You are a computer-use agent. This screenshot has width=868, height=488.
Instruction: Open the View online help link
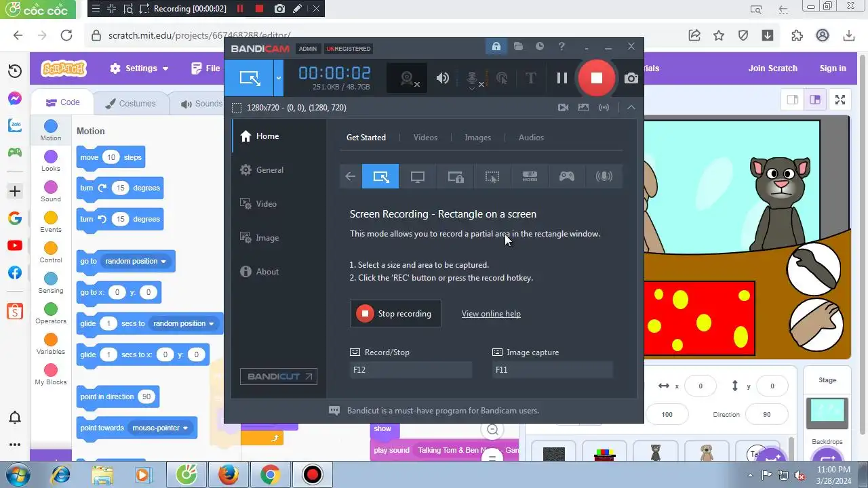click(x=491, y=314)
